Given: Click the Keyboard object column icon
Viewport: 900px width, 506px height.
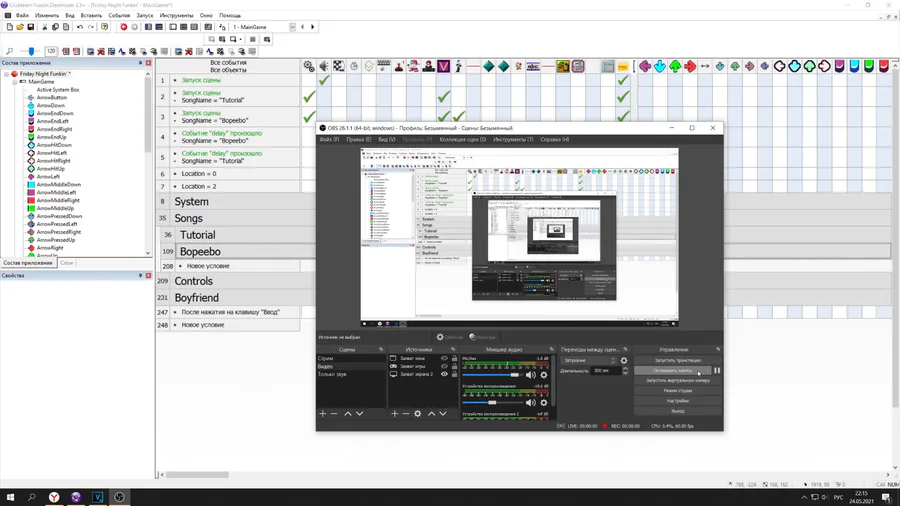Looking at the screenshot, I should 383,67.
